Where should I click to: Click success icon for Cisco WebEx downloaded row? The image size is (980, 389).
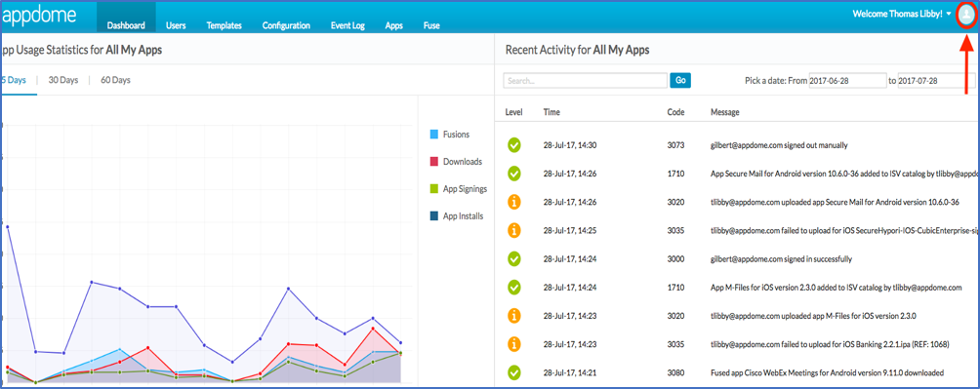coord(514,372)
